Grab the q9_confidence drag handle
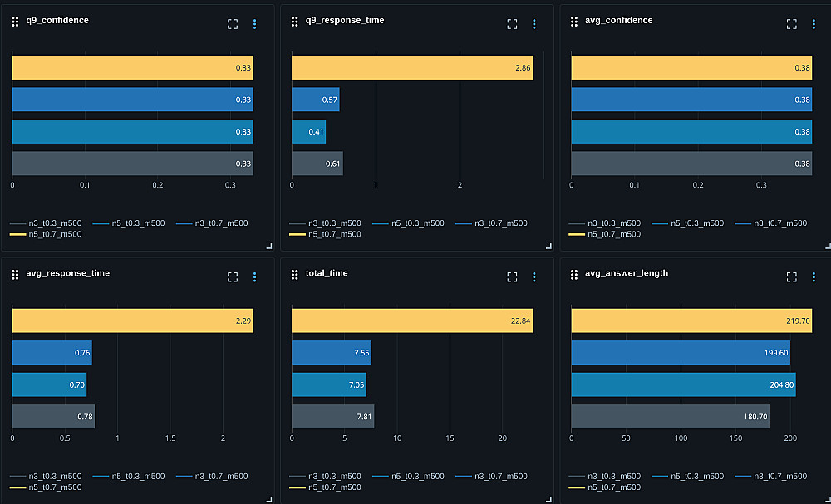This screenshot has height=504, width=831. tap(15, 22)
